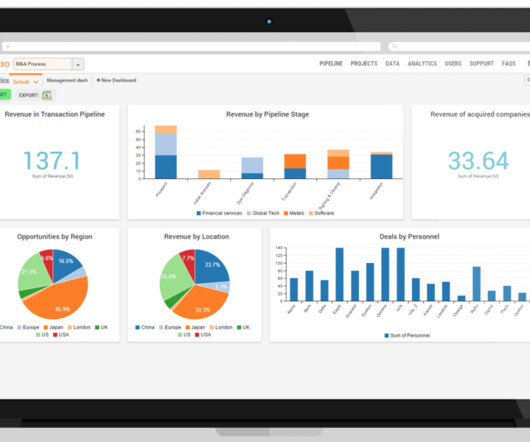Click the New Dashboard button
This screenshot has height=442, width=530.
point(116,80)
